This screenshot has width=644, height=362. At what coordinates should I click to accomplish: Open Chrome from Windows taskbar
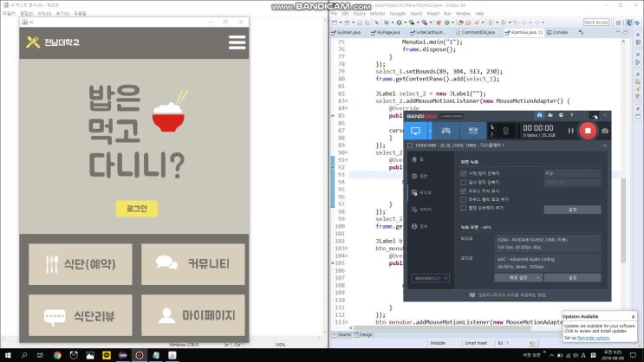[x=57, y=355]
